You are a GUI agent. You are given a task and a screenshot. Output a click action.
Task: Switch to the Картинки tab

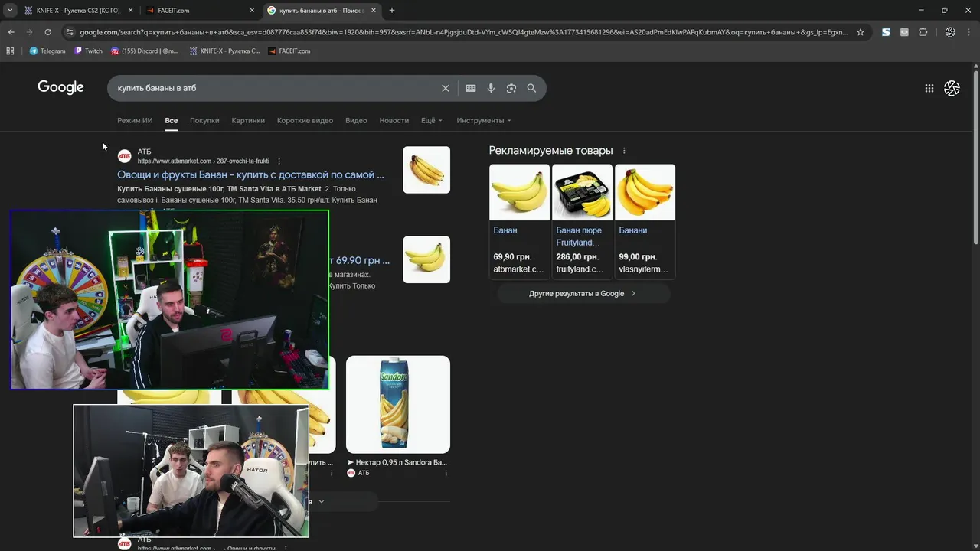point(248,120)
